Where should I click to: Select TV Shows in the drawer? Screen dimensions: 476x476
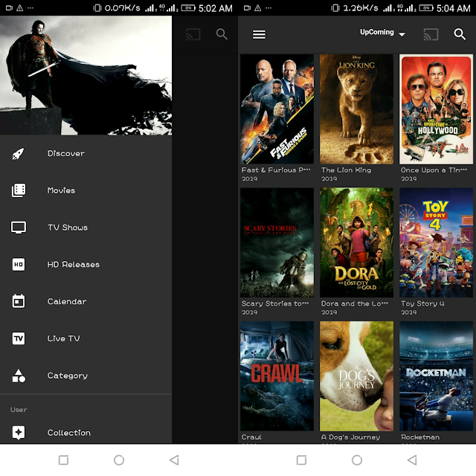click(86, 228)
